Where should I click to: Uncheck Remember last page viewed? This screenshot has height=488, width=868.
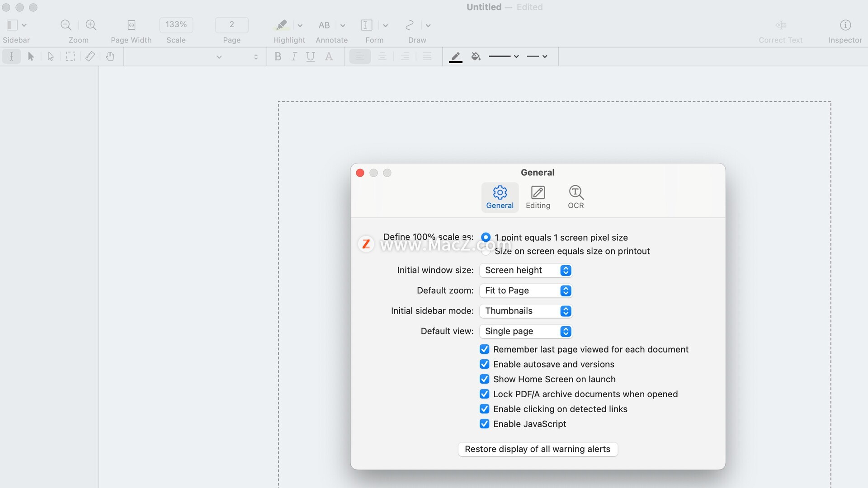485,349
